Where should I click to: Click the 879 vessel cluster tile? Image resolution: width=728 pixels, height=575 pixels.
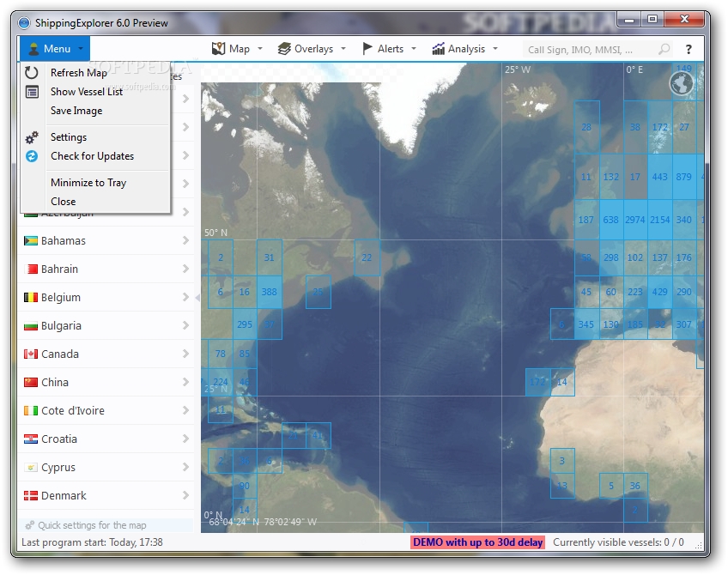(684, 177)
